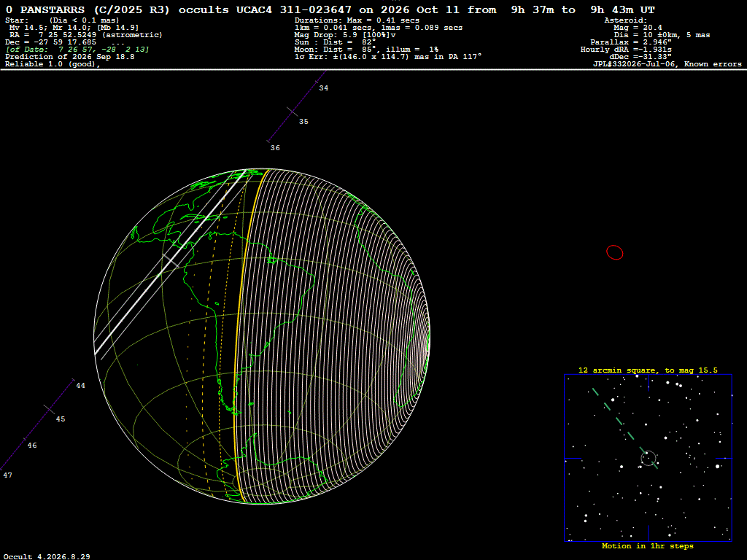Select the 44 minute time marker

(x=80, y=386)
